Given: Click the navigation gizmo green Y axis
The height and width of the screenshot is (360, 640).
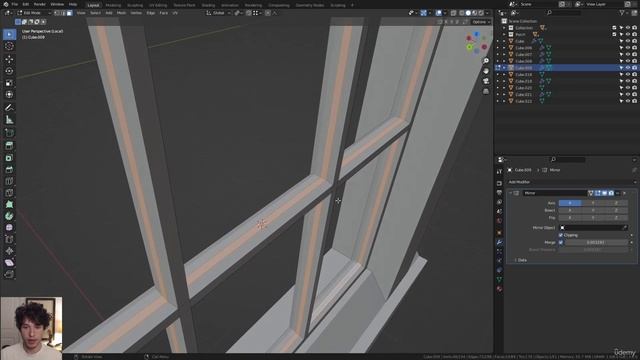Looking at the screenshot, I should (x=469, y=47).
